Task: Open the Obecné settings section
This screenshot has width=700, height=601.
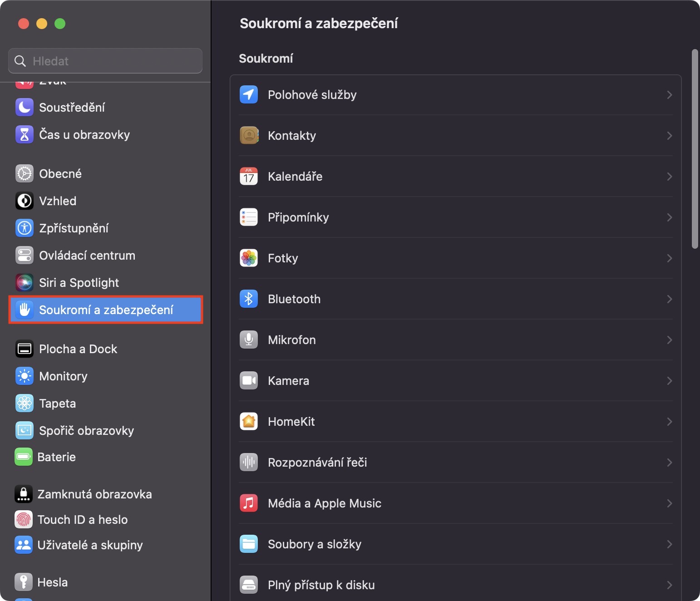Action: point(60,173)
